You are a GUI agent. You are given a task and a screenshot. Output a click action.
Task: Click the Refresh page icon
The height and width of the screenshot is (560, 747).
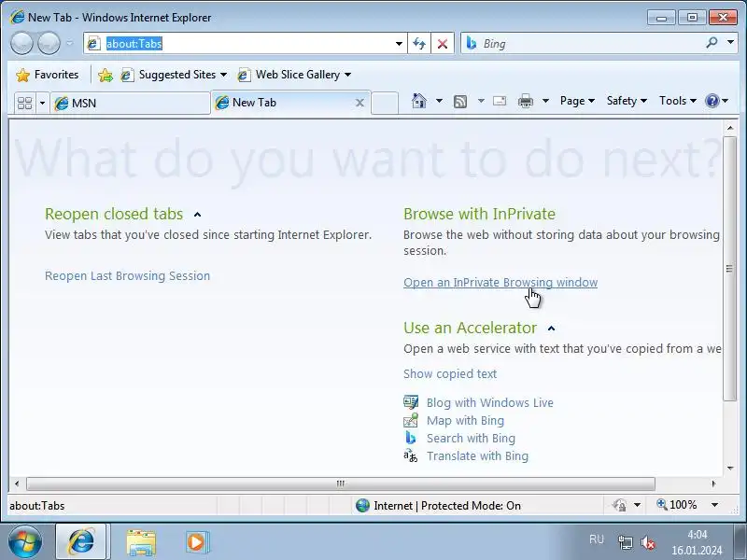click(418, 43)
